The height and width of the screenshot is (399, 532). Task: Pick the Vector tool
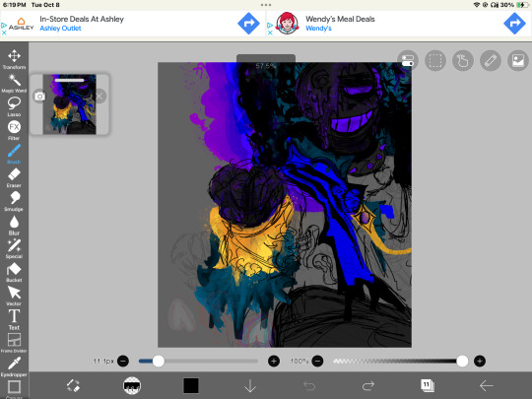14,296
